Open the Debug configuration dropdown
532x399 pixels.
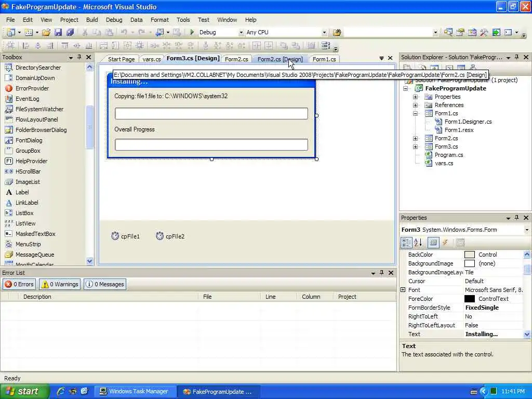(241, 33)
